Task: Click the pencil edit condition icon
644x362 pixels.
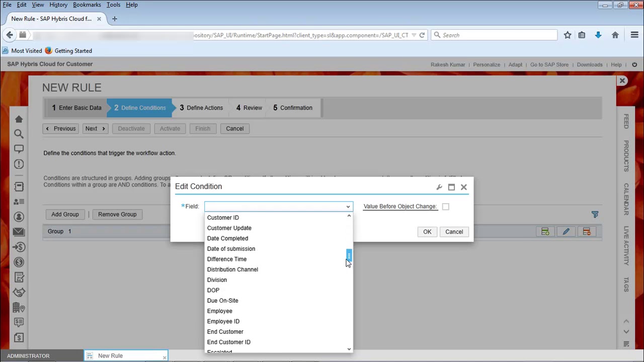Action: coord(566,231)
